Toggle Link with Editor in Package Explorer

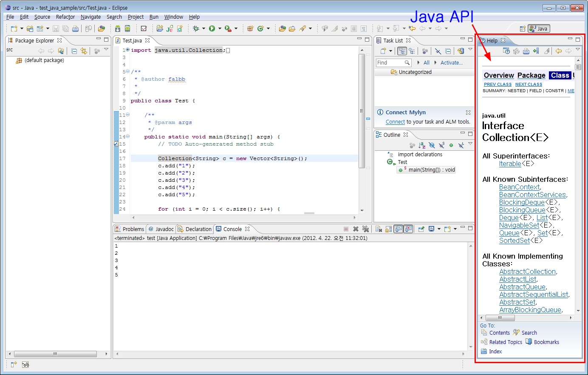tap(84, 51)
